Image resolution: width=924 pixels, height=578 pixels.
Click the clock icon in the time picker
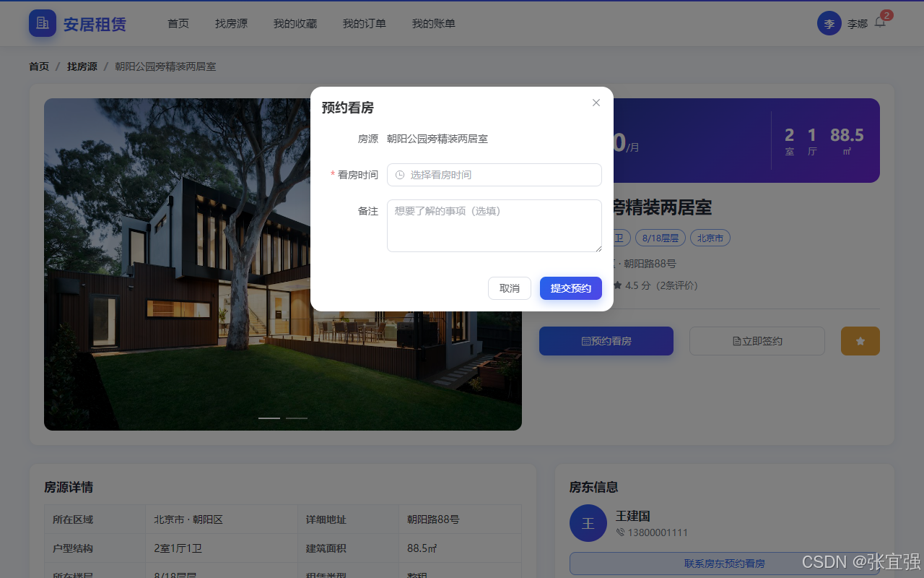click(400, 175)
